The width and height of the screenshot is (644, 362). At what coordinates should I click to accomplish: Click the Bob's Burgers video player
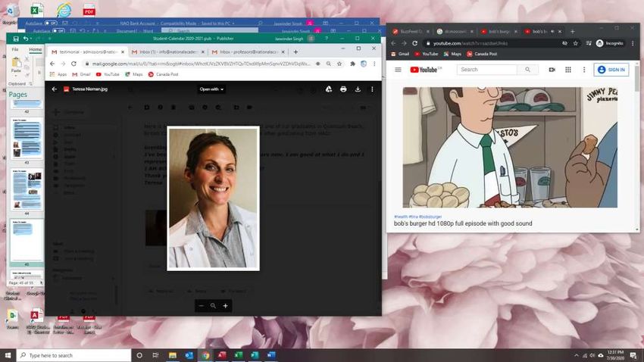coord(510,148)
